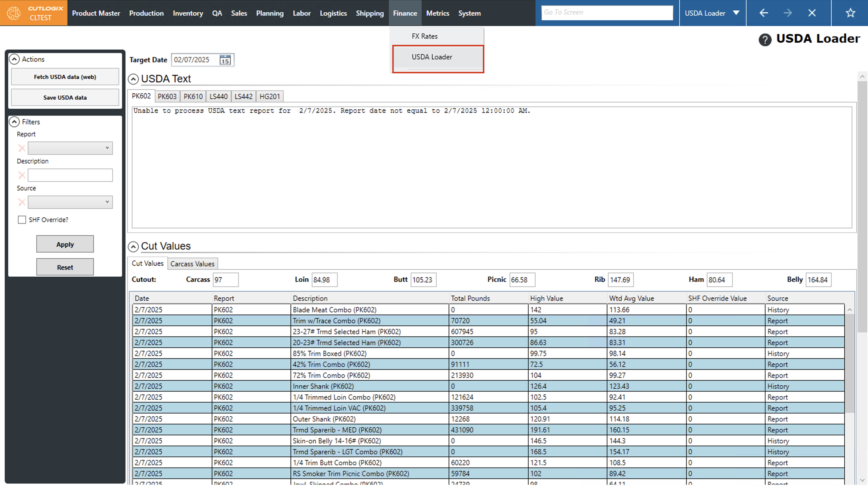Click the CutLogix CLTEST logo
The width and height of the screenshot is (868, 486).
(34, 13)
